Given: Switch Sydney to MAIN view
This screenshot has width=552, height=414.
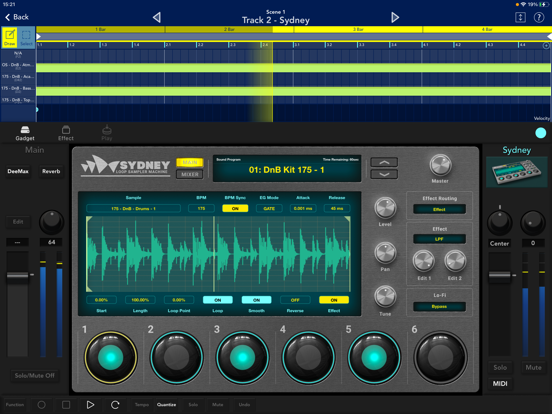Looking at the screenshot, I should tap(190, 162).
